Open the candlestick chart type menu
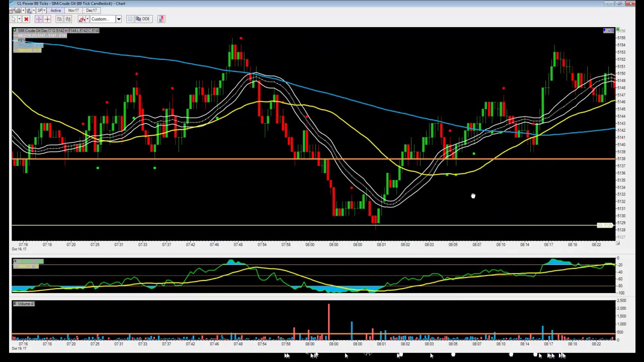This screenshot has height=362, width=644. tap(87, 19)
